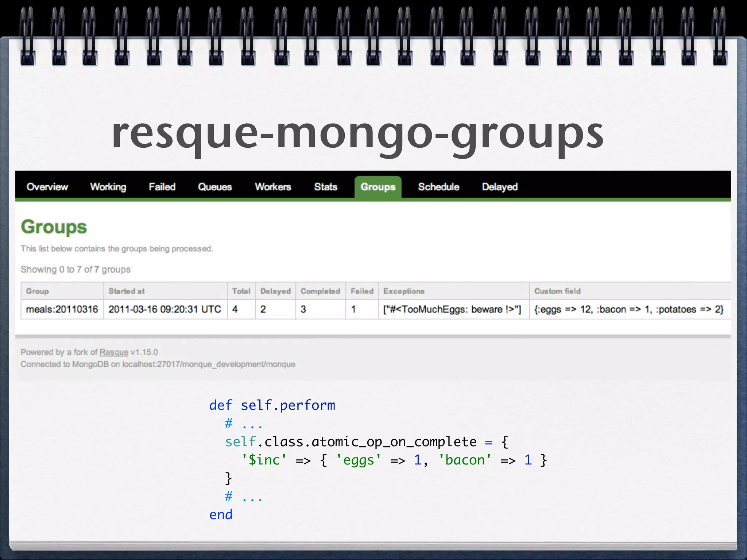This screenshot has height=560, width=747.
Task: Click the Completed column header
Action: click(x=320, y=291)
